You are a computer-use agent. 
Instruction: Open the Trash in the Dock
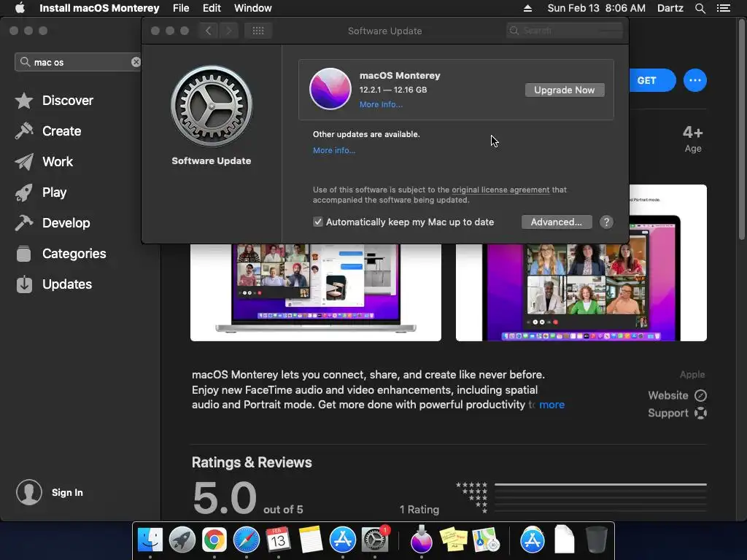(x=596, y=540)
